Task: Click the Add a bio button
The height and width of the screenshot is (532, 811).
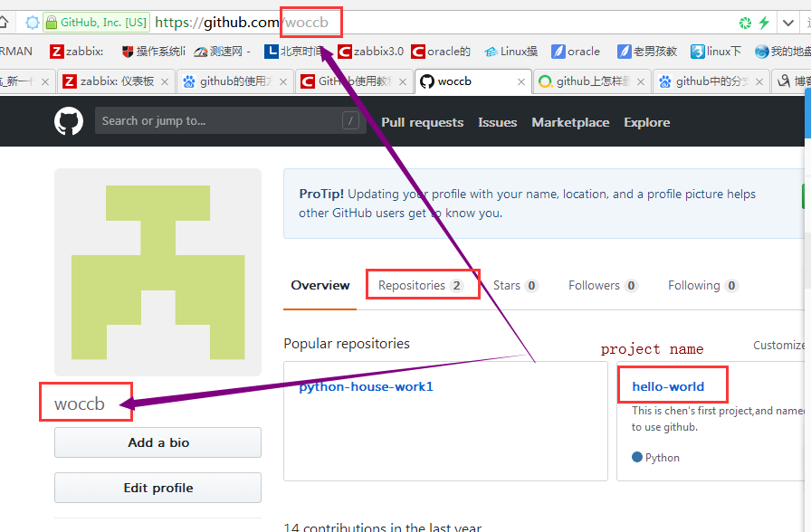Action: (157, 442)
